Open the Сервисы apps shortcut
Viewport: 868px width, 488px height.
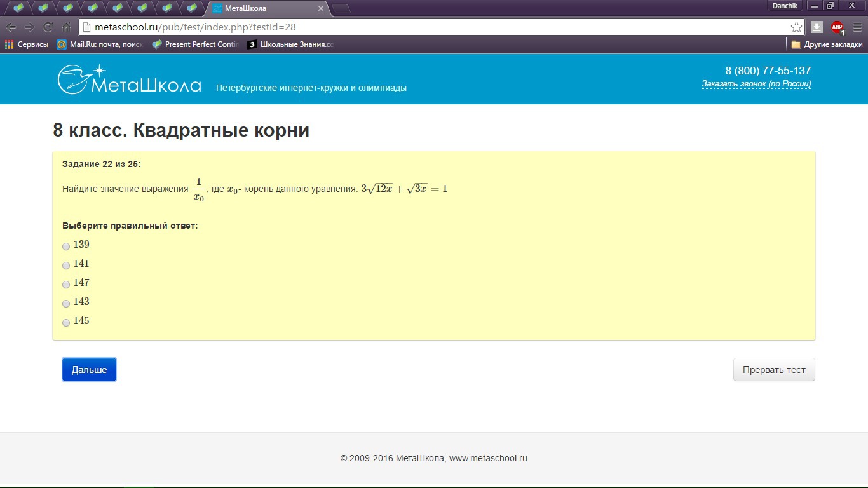27,44
